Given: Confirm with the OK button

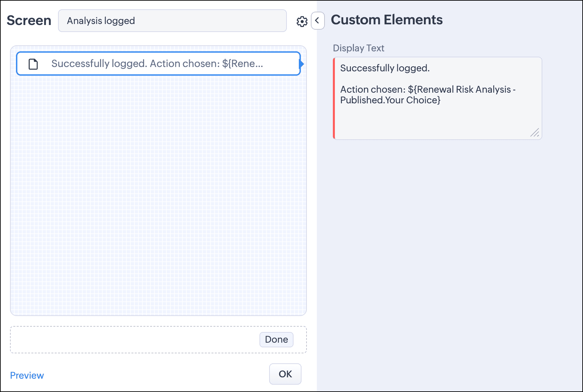Looking at the screenshot, I should [285, 374].
